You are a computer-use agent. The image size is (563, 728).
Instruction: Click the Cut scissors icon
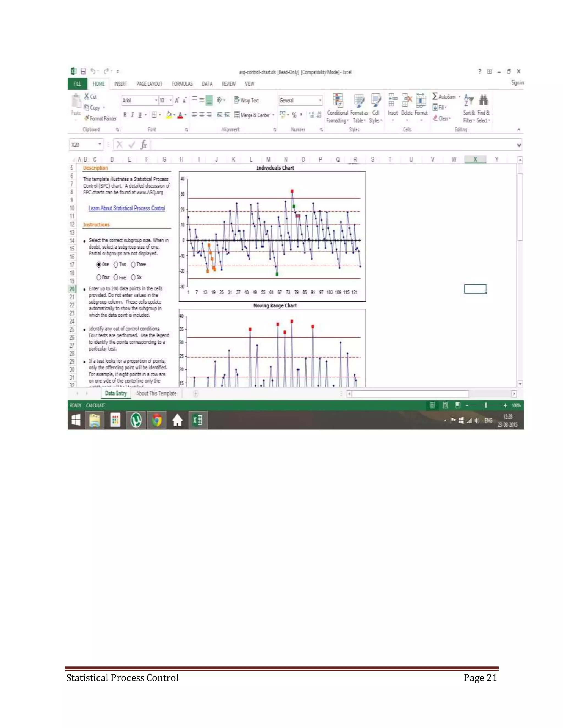click(87, 96)
